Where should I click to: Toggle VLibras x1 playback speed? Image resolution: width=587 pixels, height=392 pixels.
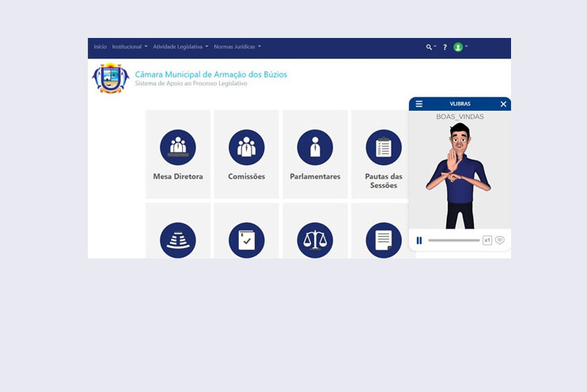coord(487,240)
